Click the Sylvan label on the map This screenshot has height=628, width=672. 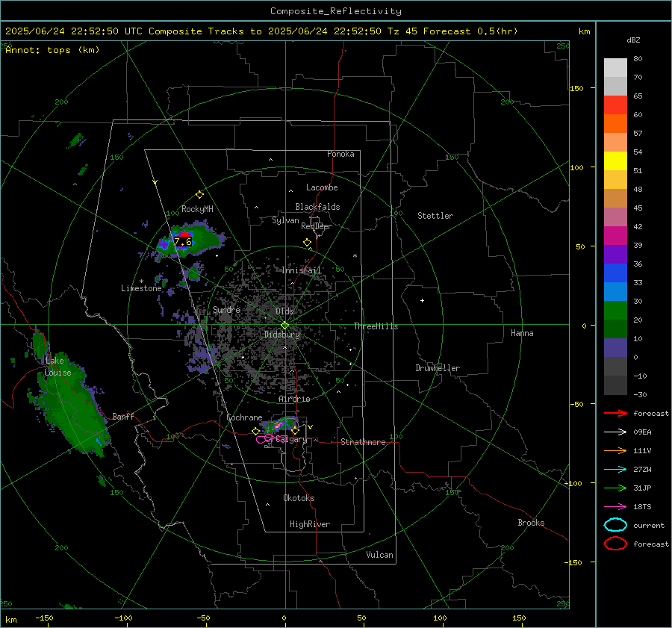[x=285, y=220]
